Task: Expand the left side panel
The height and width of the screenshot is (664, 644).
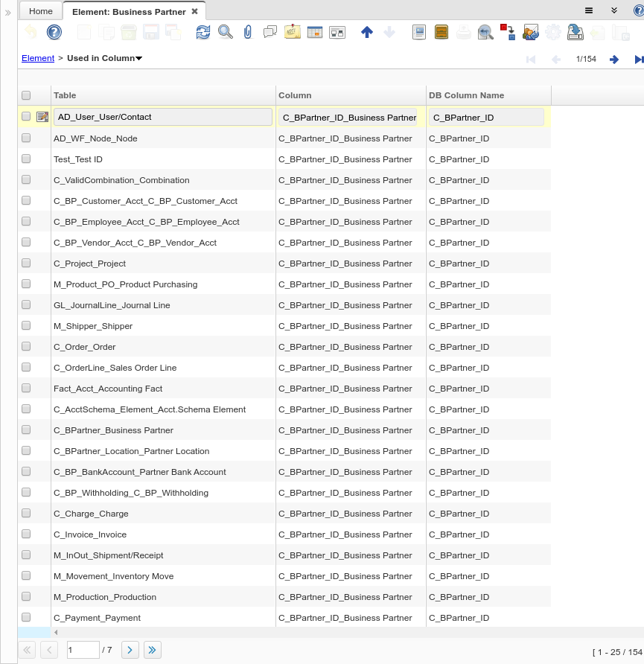Action: coord(8,12)
